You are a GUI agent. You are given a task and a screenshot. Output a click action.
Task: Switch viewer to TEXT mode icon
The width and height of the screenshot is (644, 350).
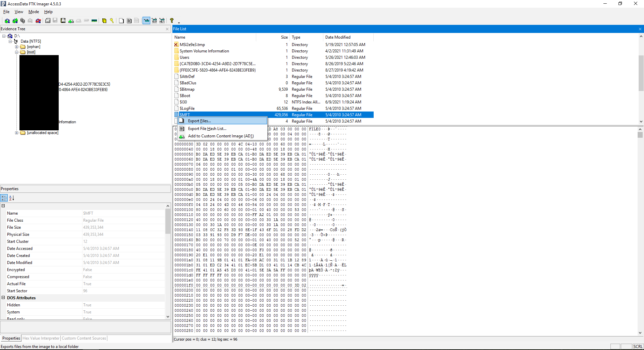click(x=154, y=21)
